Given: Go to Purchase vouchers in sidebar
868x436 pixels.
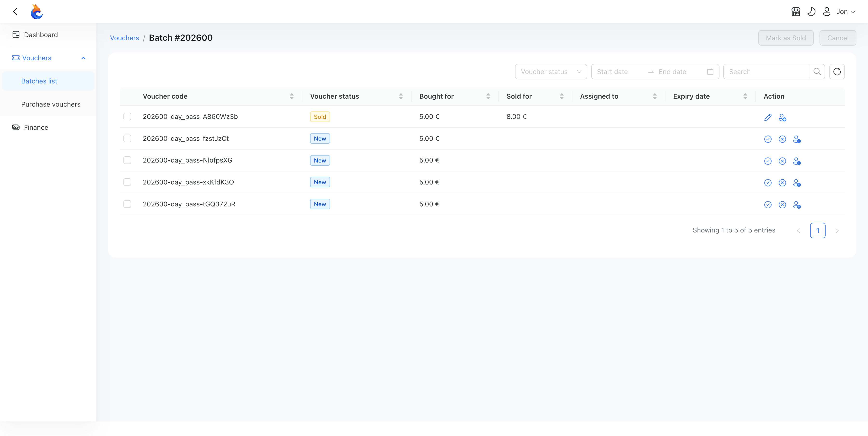Looking at the screenshot, I should pos(51,104).
